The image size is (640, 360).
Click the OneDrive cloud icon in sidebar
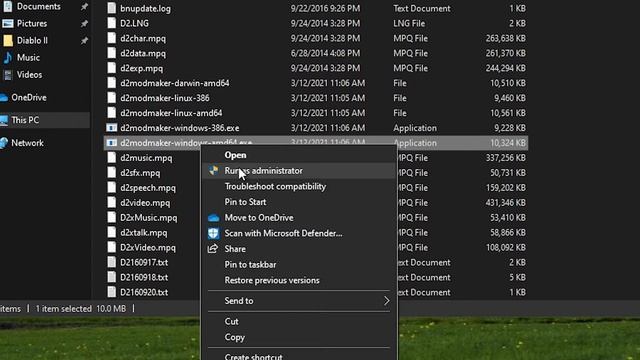click(4, 98)
